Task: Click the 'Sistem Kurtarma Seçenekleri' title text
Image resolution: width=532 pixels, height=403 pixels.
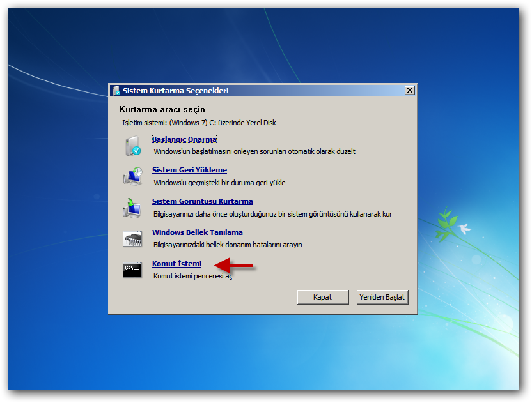Action: pyautogui.click(x=175, y=91)
